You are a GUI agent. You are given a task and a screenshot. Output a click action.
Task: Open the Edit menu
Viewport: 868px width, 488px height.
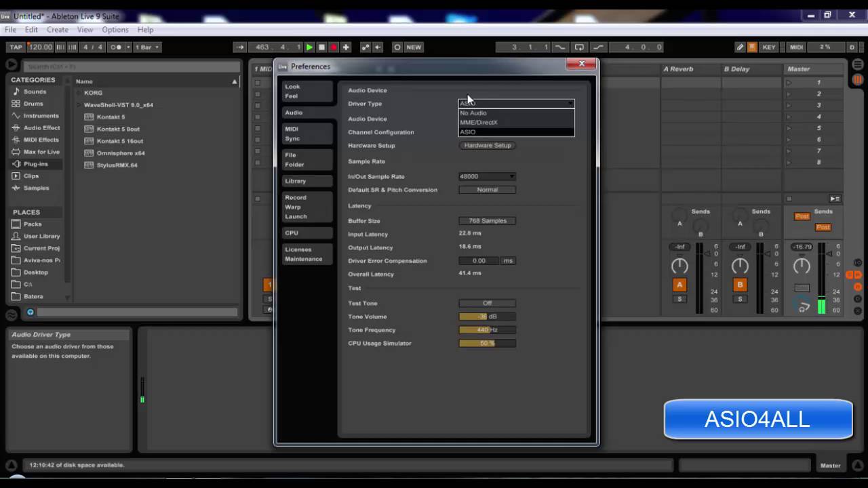coord(31,30)
